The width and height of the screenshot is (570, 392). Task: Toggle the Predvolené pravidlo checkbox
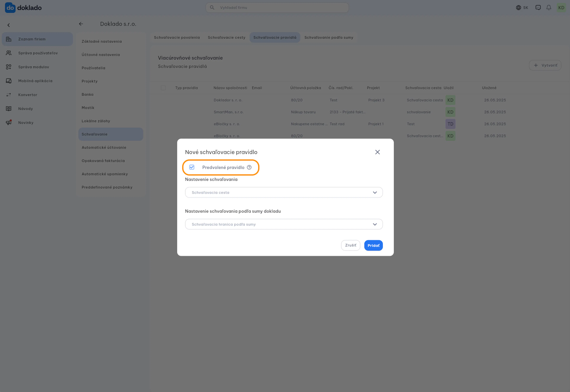(192, 167)
